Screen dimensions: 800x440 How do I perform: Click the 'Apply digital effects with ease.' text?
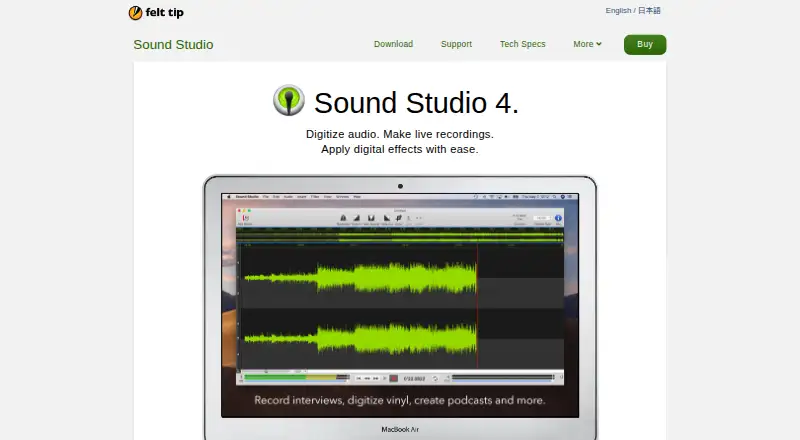399,149
